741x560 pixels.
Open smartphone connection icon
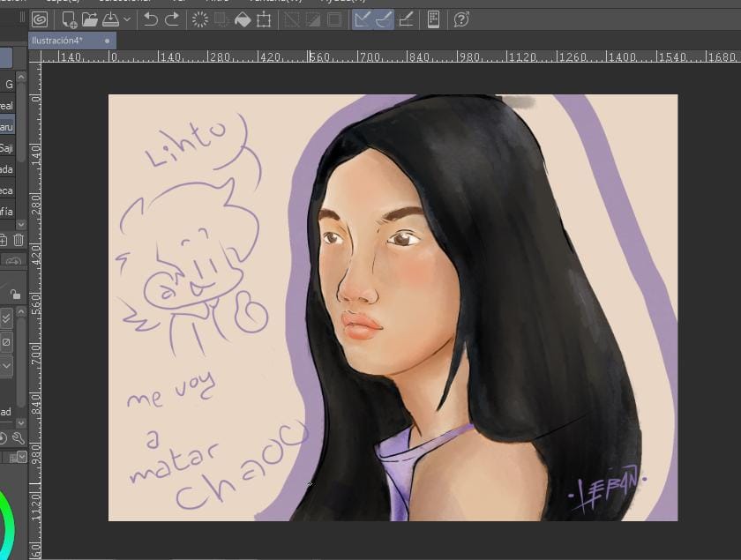(433, 20)
